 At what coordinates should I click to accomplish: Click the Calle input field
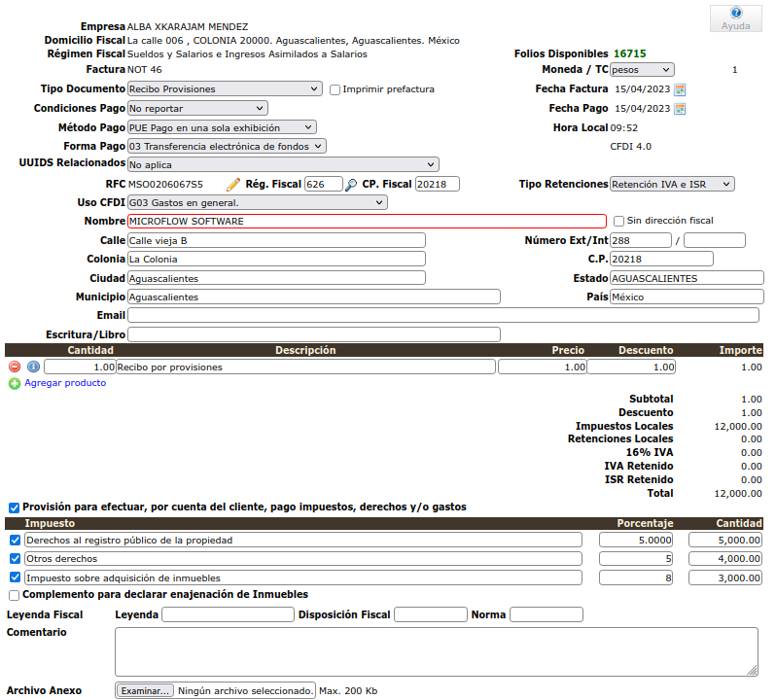276,240
